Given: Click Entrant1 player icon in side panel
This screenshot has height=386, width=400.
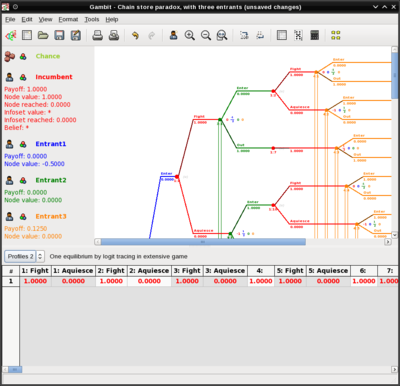Looking at the screenshot, I should pos(10,144).
